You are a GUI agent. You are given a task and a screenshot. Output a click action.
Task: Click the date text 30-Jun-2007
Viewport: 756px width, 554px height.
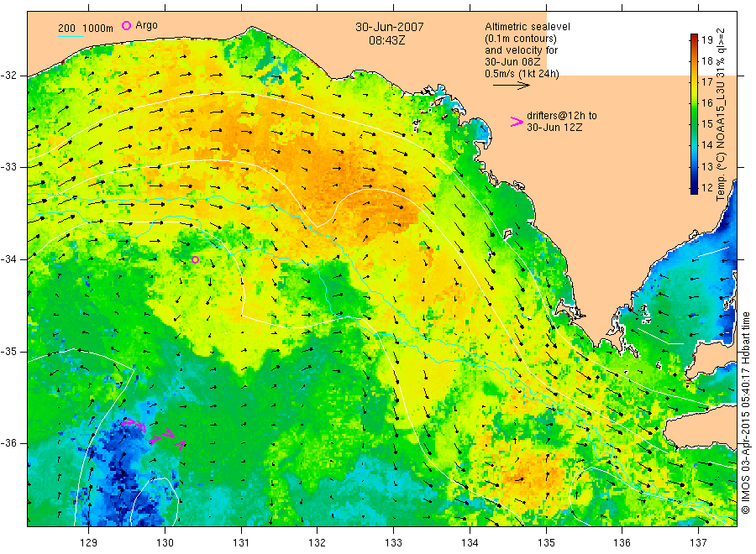pos(390,27)
